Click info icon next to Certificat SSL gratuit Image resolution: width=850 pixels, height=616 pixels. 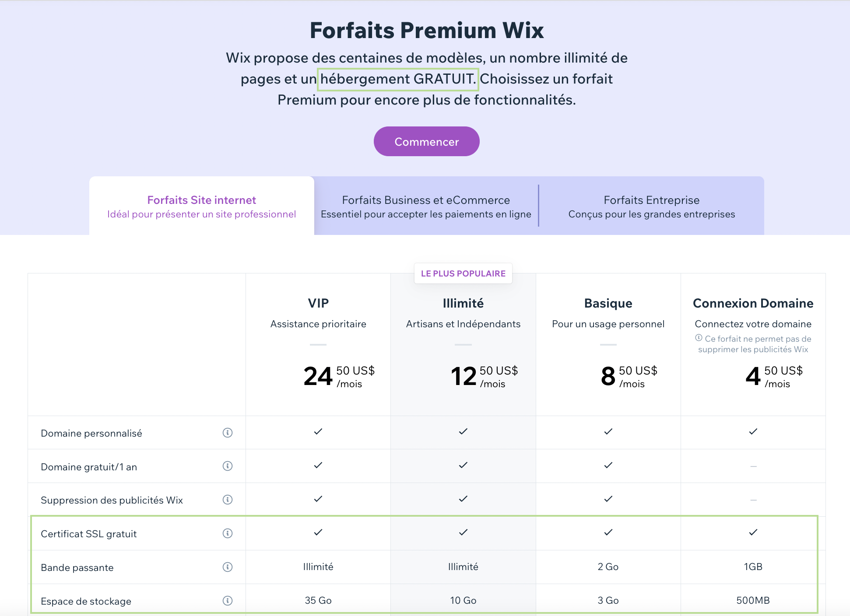pos(227,533)
